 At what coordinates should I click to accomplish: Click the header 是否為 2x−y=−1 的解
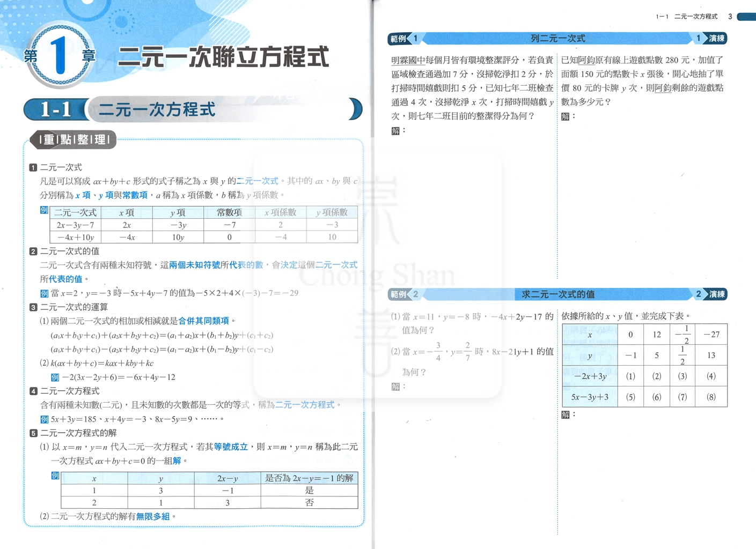[x=309, y=478]
